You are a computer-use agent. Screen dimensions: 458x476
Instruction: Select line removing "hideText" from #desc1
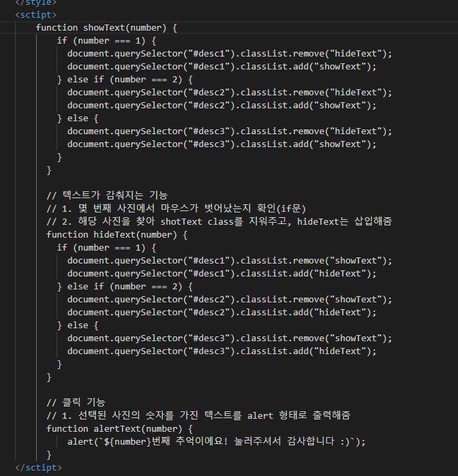point(230,54)
